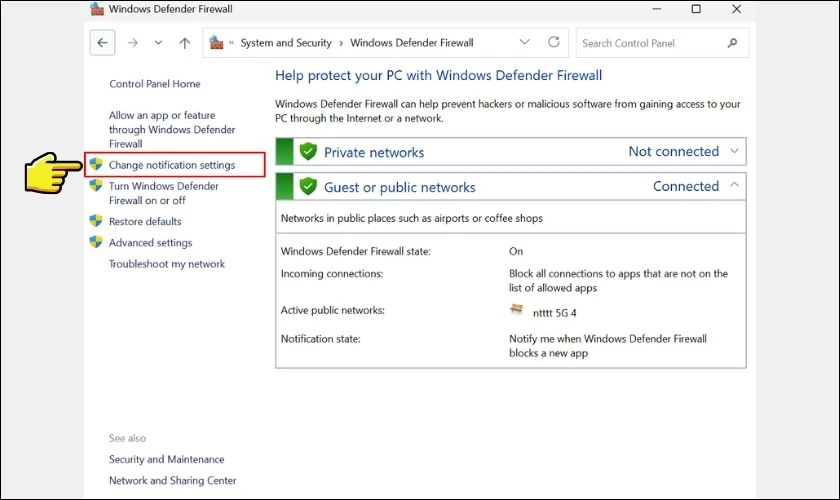Click the 'Networks in public places' description
The width and height of the screenshot is (840, 500).
coord(411,218)
